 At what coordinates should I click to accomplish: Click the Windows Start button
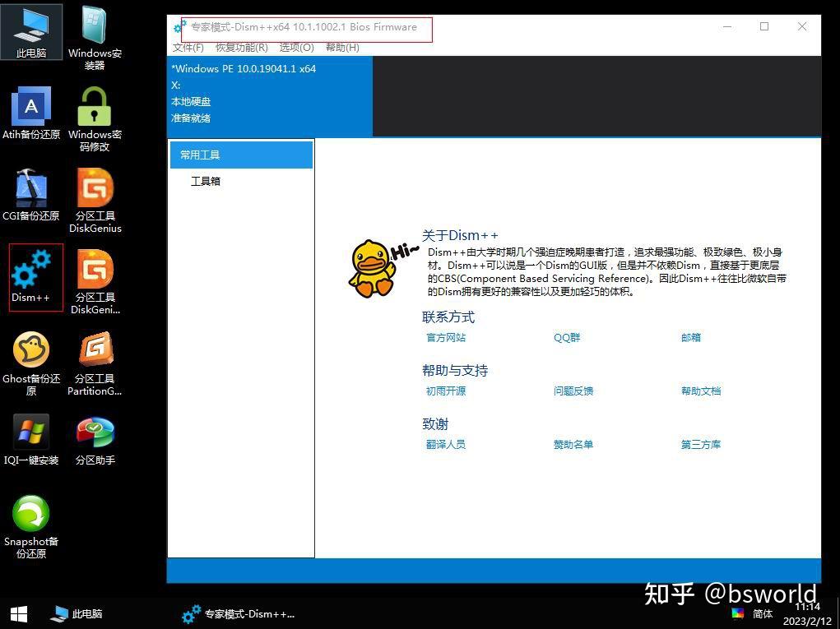pos(17,613)
